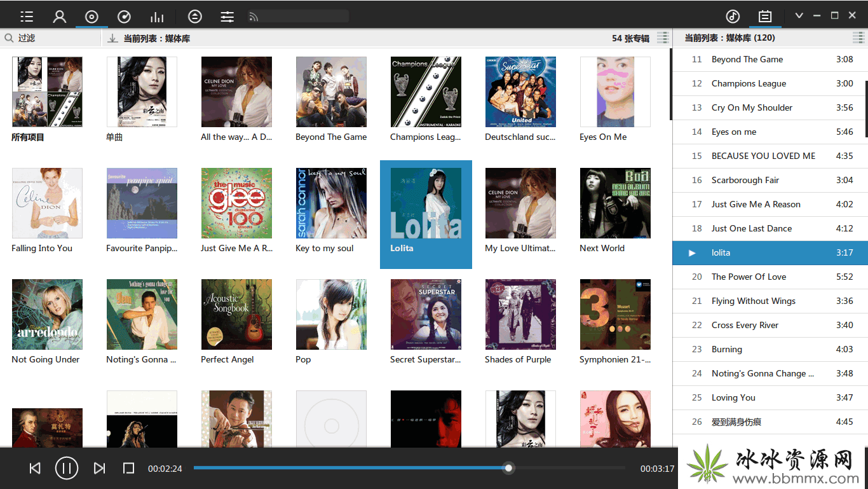This screenshot has height=489, width=868.
Task: Click the 过滤 filter search field
Action: [51, 38]
